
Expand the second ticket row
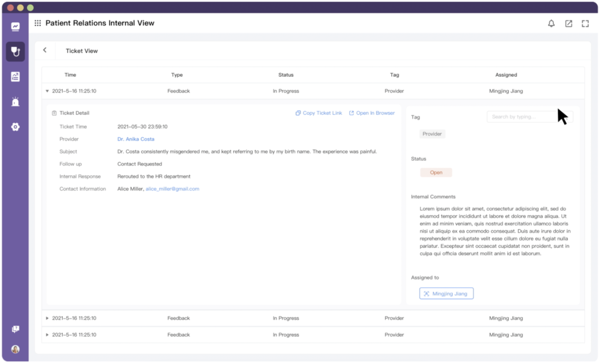47,318
